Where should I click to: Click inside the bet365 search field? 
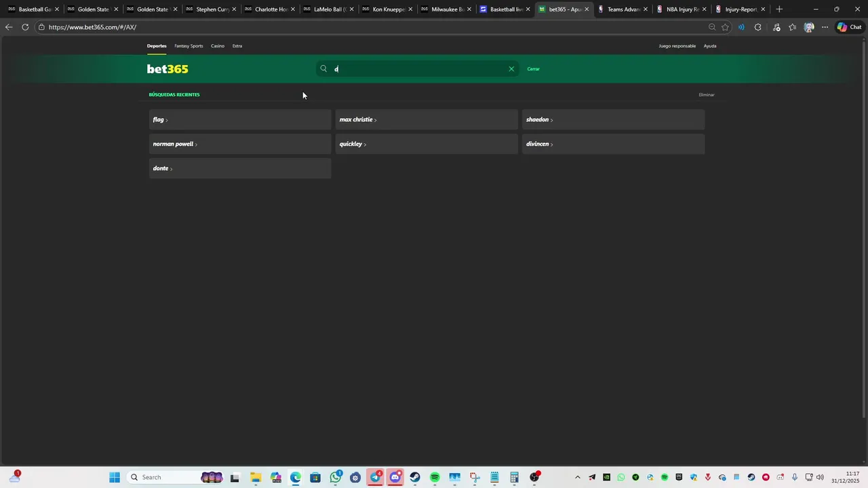coord(418,68)
